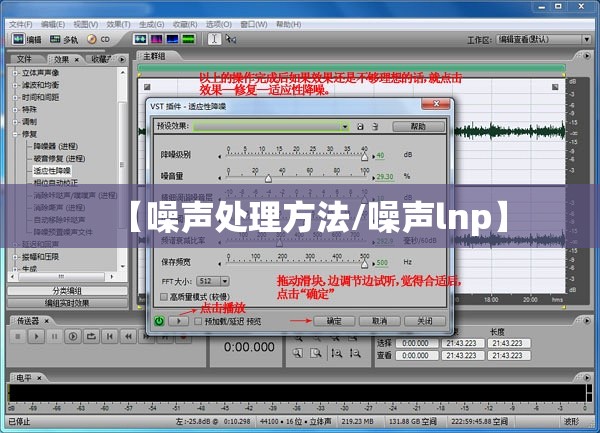This screenshot has height=433, width=600.
Task: Select the blue spectral pan display icon
Action: coord(173,39)
